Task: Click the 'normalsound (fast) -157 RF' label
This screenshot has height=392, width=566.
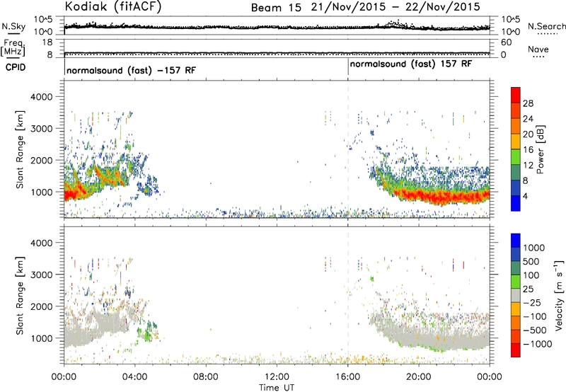Action: coord(131,70)
